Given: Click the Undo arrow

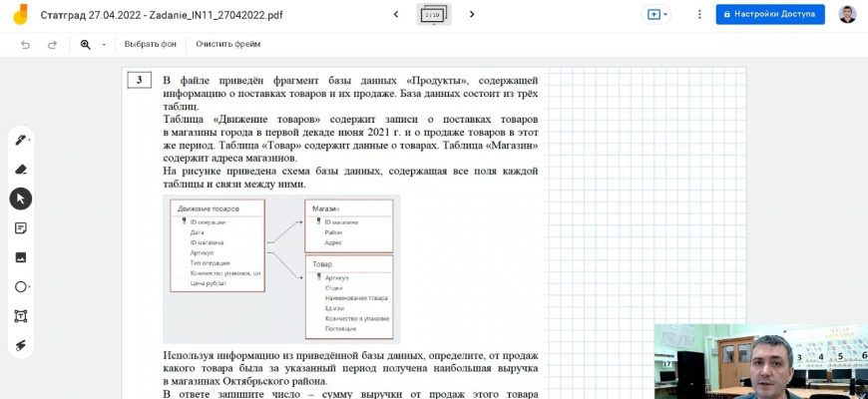Looking at the screenshot, I should [x=26, y=45].
